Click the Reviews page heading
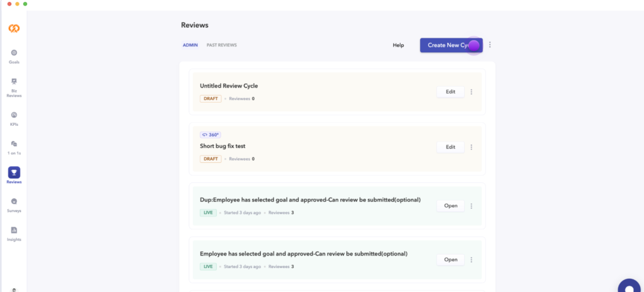 pos(195,25)
